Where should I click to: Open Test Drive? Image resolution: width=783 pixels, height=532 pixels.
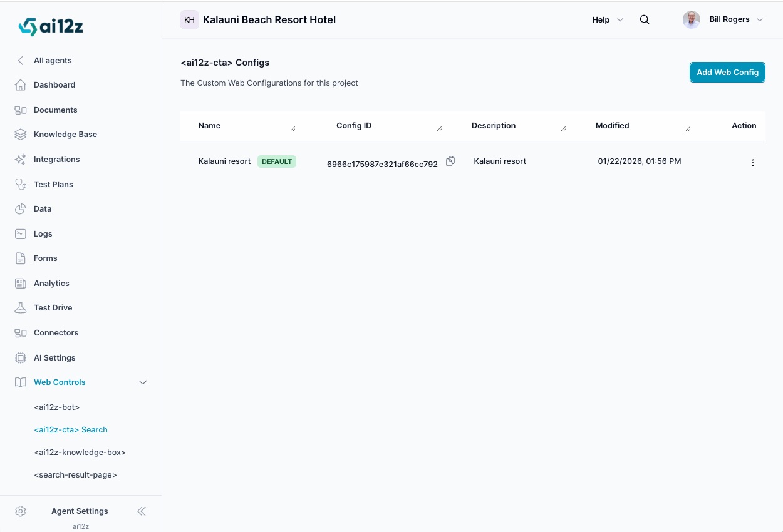[x=53, y=307]
